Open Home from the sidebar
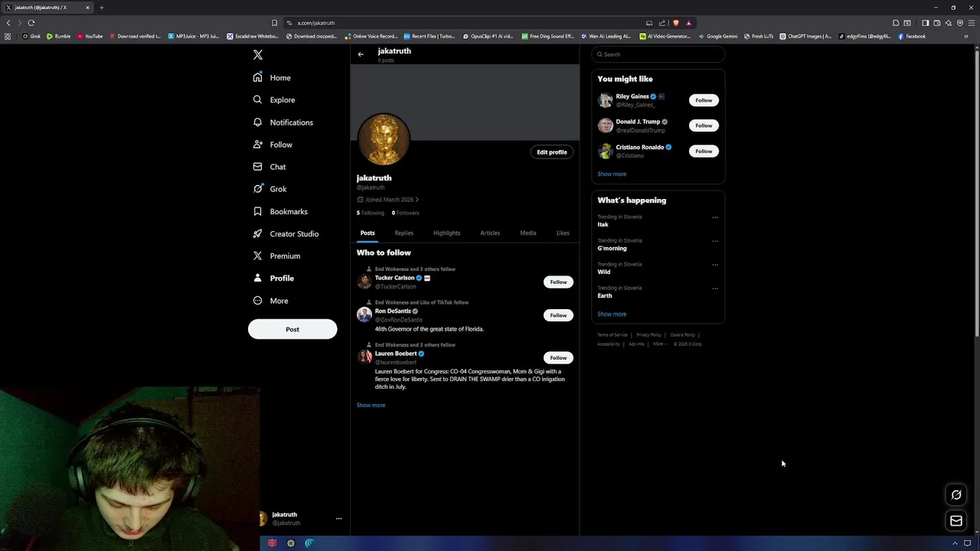Image resolution: width=980 pixels, height=551 pixels. tap(273, 77)
